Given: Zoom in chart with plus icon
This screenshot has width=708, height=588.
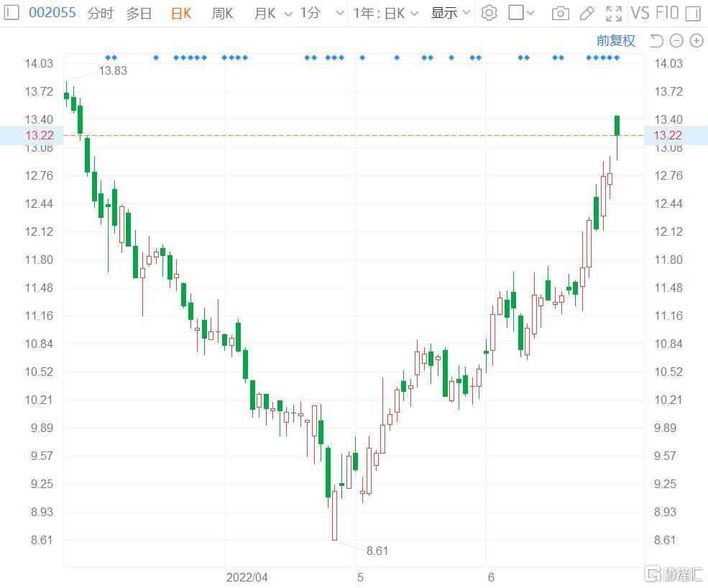Looking at the screenshot, I should click(696, 41).
